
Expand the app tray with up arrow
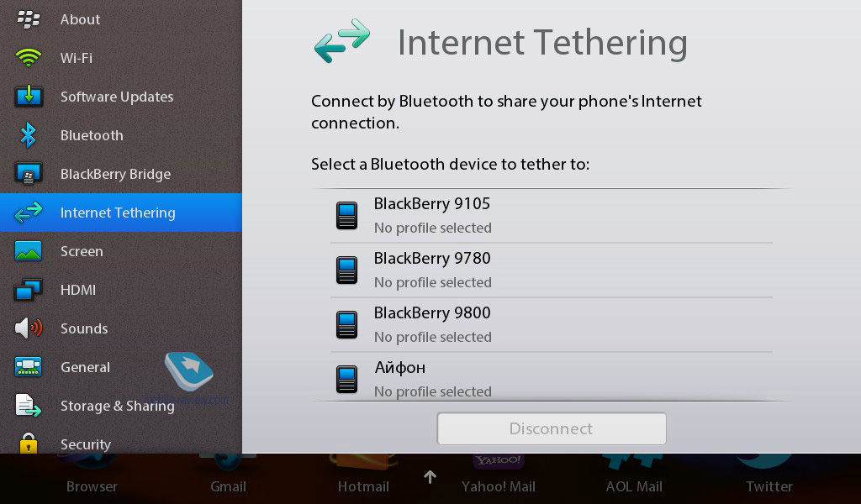[430, 477]
